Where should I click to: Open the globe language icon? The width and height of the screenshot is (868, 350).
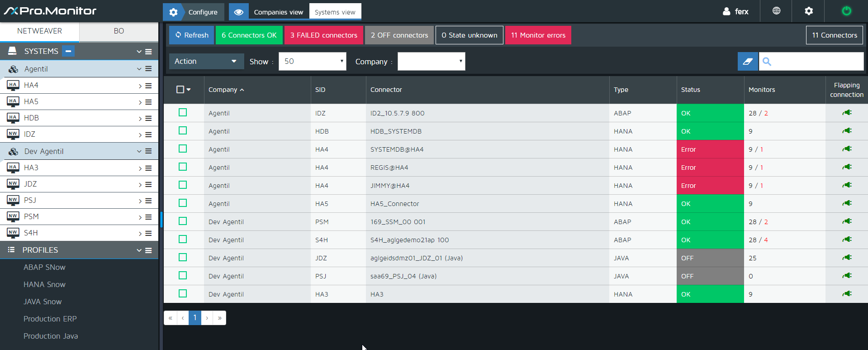click(776, 11)
